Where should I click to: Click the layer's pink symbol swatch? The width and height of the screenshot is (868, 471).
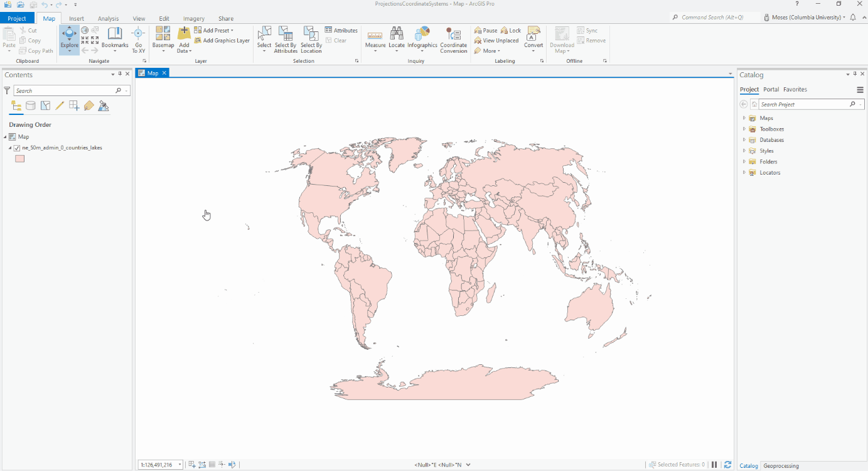[19, 158]
